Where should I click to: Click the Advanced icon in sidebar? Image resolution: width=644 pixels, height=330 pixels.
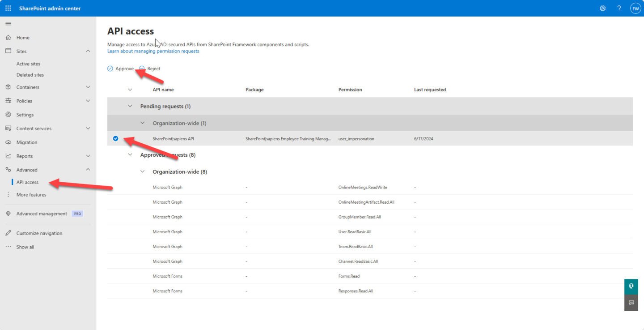[8, 170]
